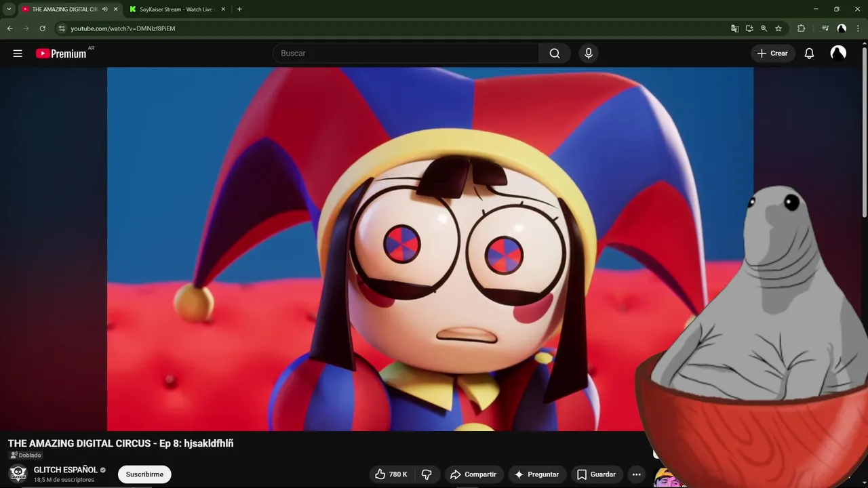Screen dimensions: 868x488
Task: Go to YouTube Premium home logo
Action: coord(61,54)
